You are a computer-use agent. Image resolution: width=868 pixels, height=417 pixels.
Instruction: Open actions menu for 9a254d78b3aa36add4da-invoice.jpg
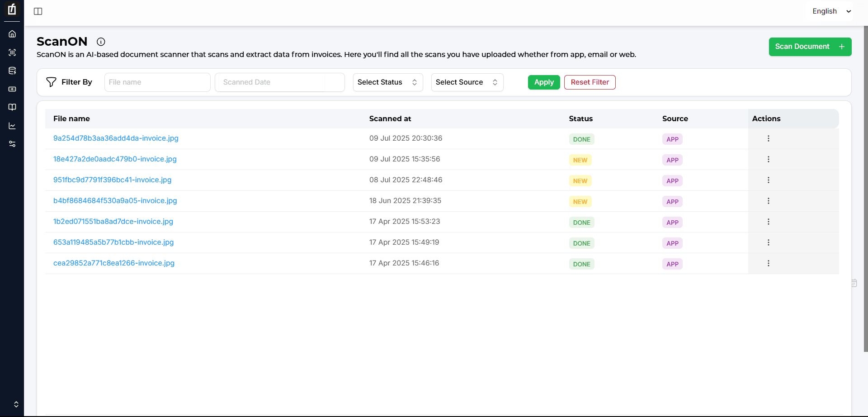tap(768, 138)
